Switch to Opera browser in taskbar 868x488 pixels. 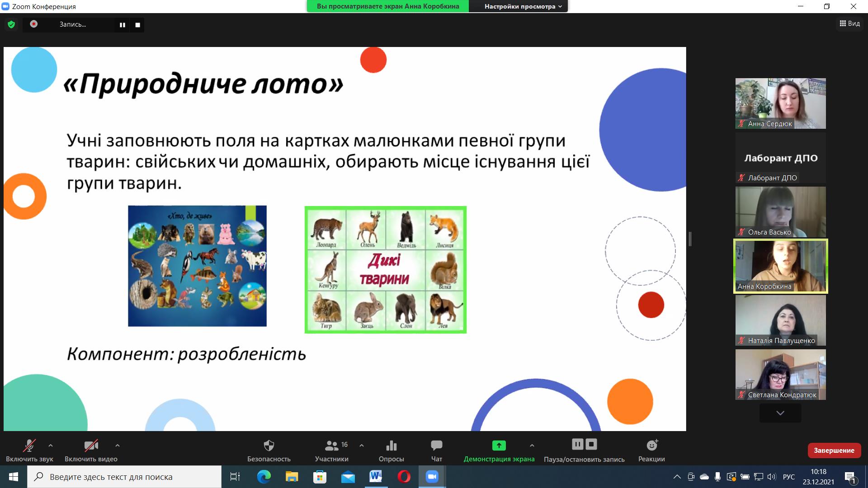(x=404, y=477)
